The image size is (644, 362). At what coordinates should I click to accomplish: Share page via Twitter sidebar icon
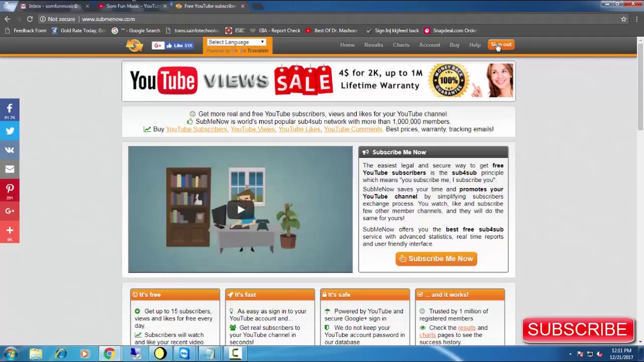(x=10, y=131)
